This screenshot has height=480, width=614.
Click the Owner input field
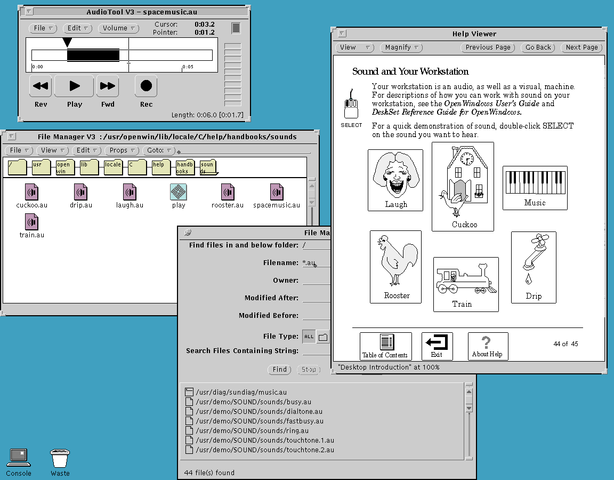coord(316,280)
